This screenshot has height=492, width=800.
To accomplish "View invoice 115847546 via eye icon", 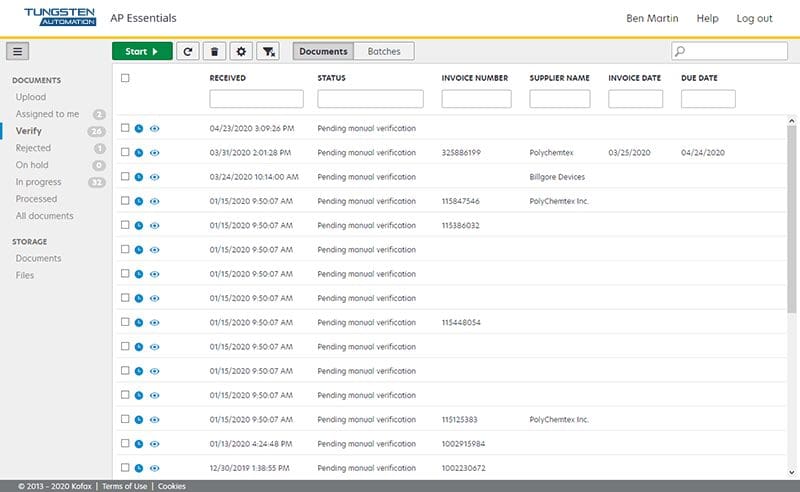I will click(x=155, y=201).
